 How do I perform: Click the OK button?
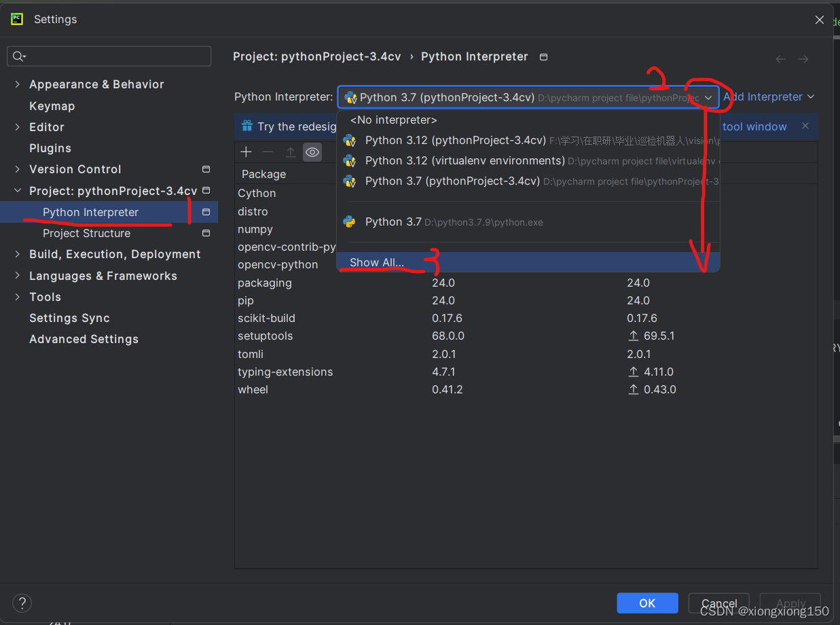pyautogui.click(x=647, y=603)
